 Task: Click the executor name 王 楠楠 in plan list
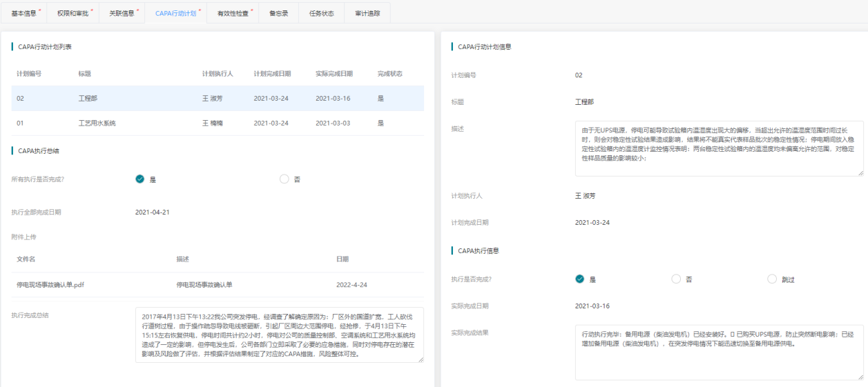pyautogui.click(x=213, y=123)
